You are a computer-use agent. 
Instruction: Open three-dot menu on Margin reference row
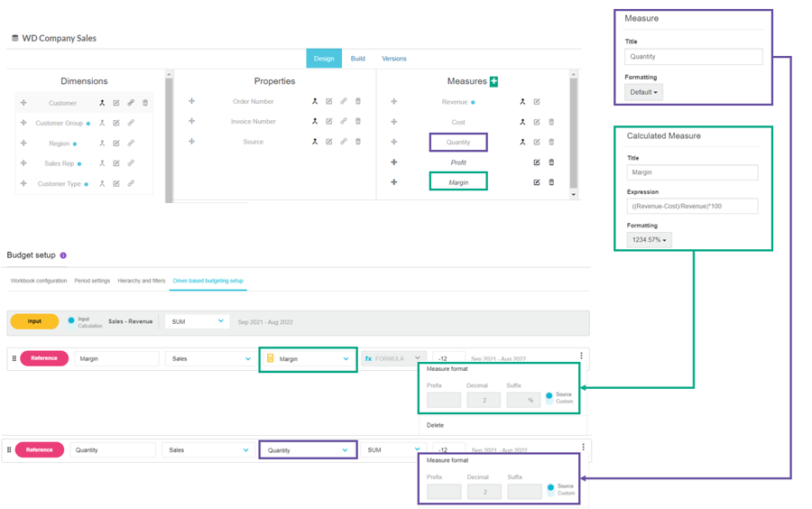click(x=581, y=356)
